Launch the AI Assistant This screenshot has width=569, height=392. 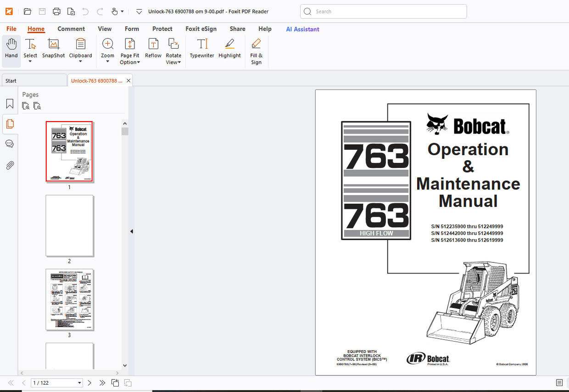click(302, 29)
